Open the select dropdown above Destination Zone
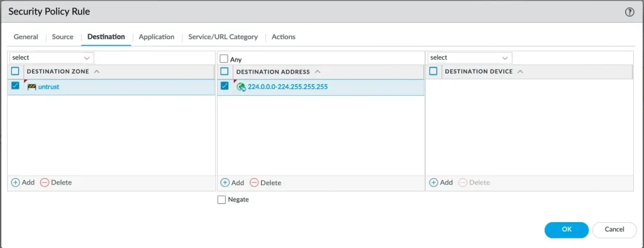 (x=52, y=57)
